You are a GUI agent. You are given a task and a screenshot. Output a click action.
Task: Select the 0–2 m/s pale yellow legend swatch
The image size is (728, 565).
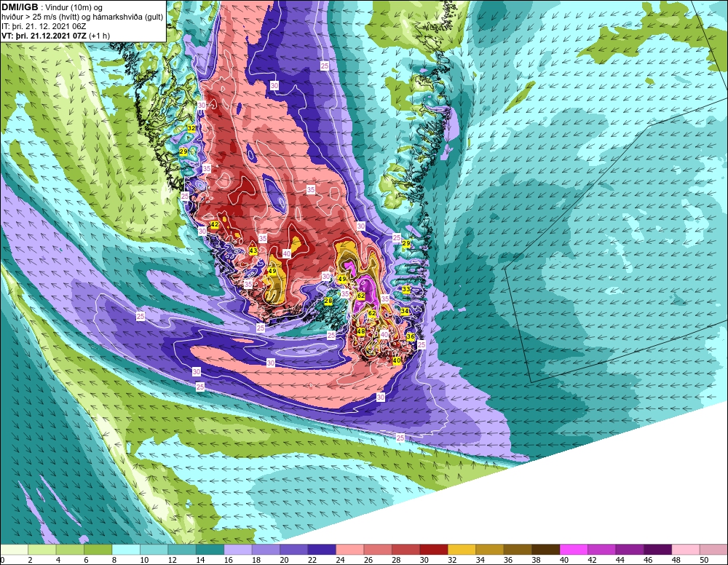coord(14,550)
